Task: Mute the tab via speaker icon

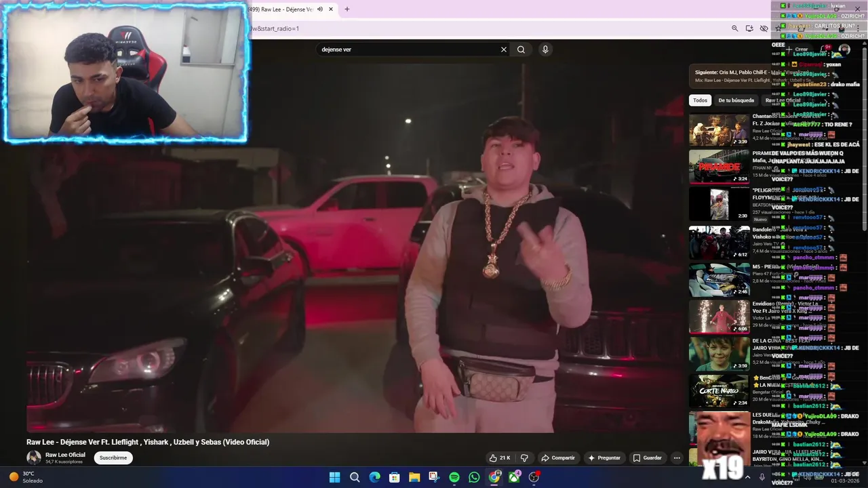Action: [320, 9]
